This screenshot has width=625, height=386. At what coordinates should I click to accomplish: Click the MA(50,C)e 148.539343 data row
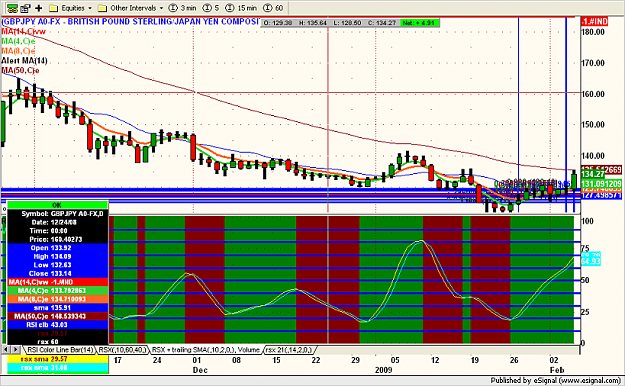(57, 317)
